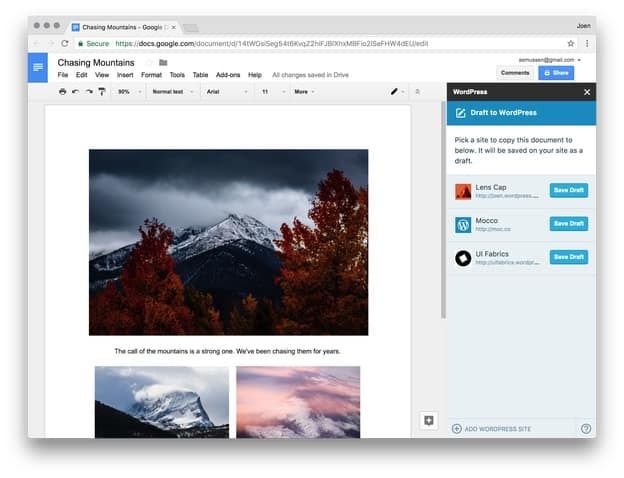The height and width of the screenshot is (478, 624).
Task: Click the move-to-folder icon beside the title
Action: [163, 63]
